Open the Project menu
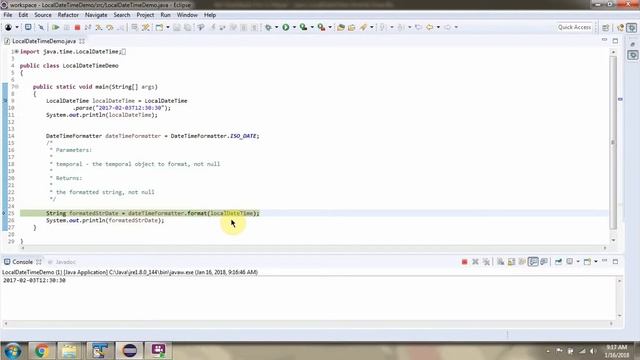Viewport: 640px width, 360px height. coord(145,15)
